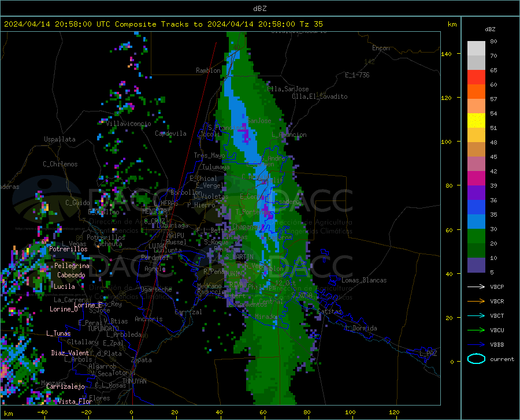This screenshot has height=420, width=520.
Task: Click the orange VBCR arrow icon
Action: tap(476, 302)
